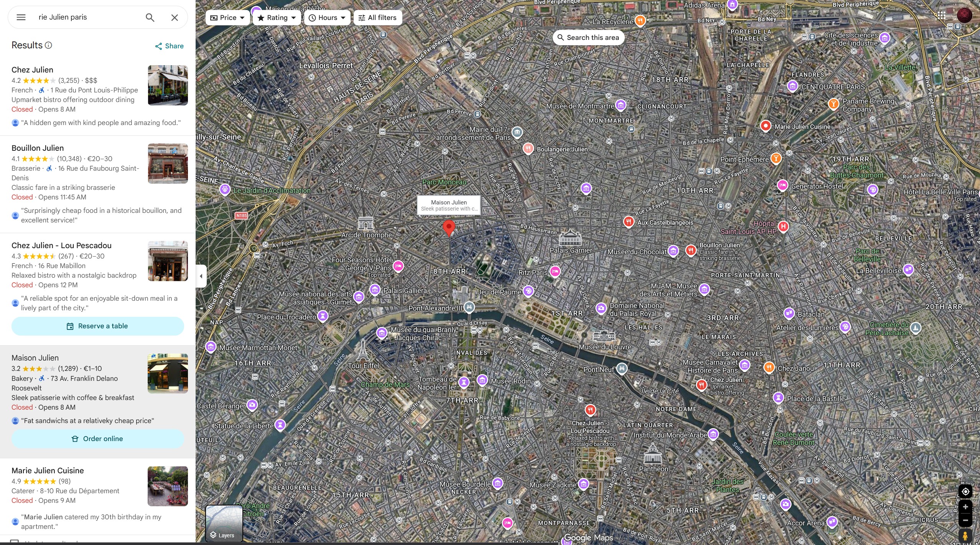Click the Chez Julien result photo thumbnail

point(168,85)
